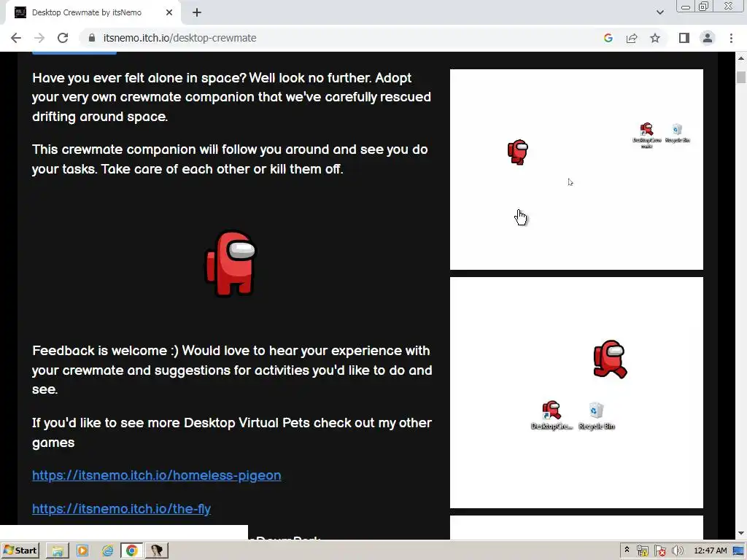Image resolution: width=747 pixels, height=560 pixels.
Task: Go back to the previous page
Action: pos(16,38)
